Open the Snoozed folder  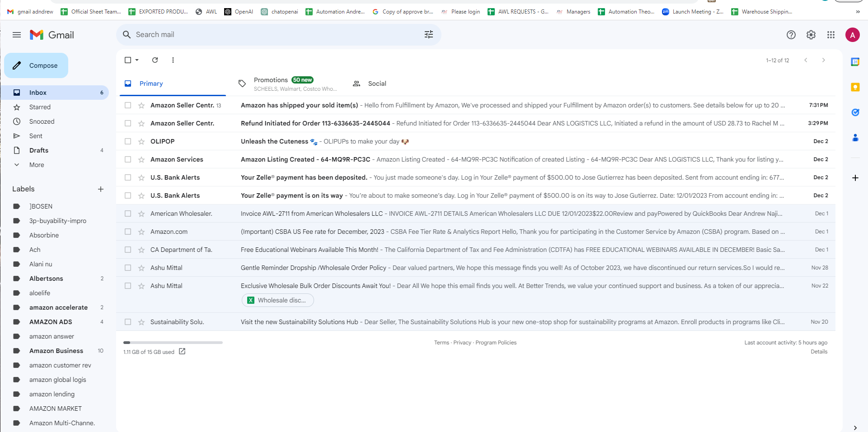[55, 121]
